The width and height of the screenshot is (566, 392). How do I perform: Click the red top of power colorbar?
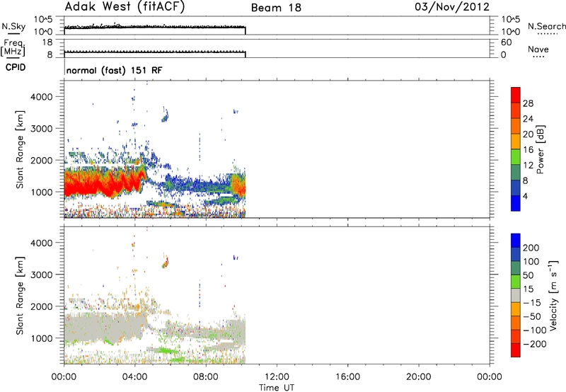(x=516, y=95)
